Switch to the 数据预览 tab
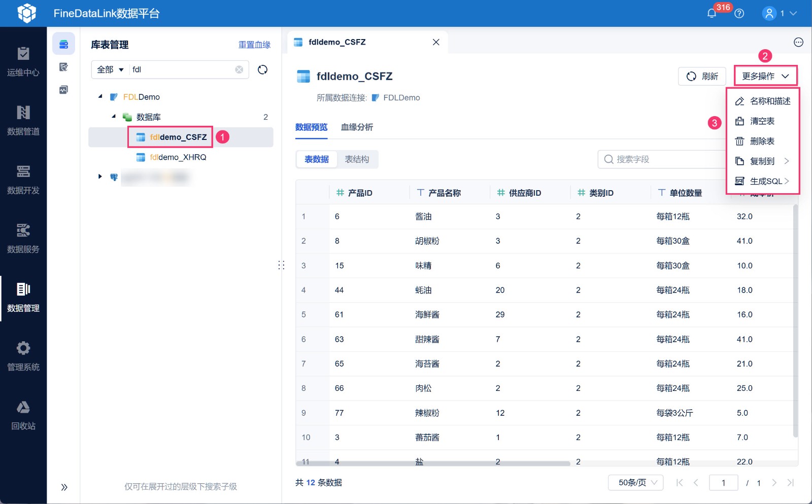 click(x=311, y=127)
